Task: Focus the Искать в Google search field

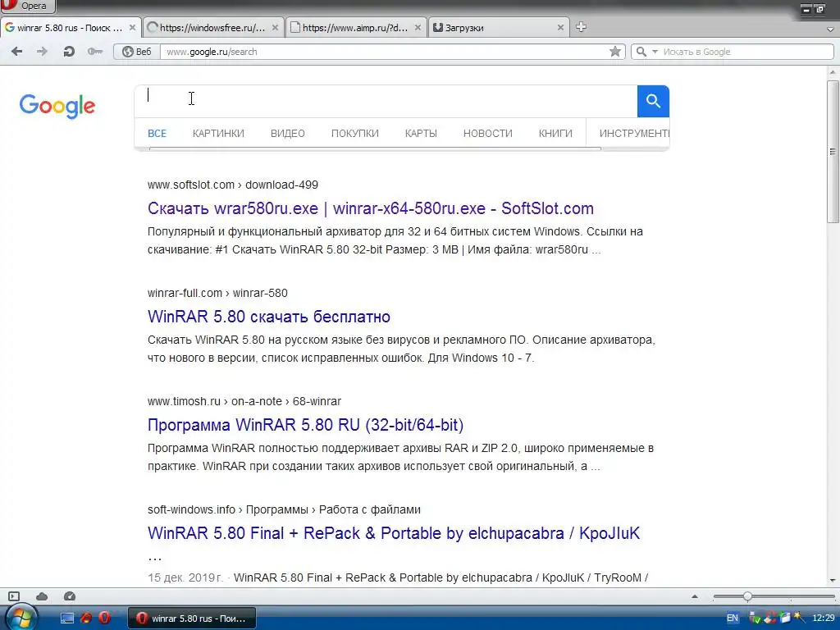Action: [746, 52]
